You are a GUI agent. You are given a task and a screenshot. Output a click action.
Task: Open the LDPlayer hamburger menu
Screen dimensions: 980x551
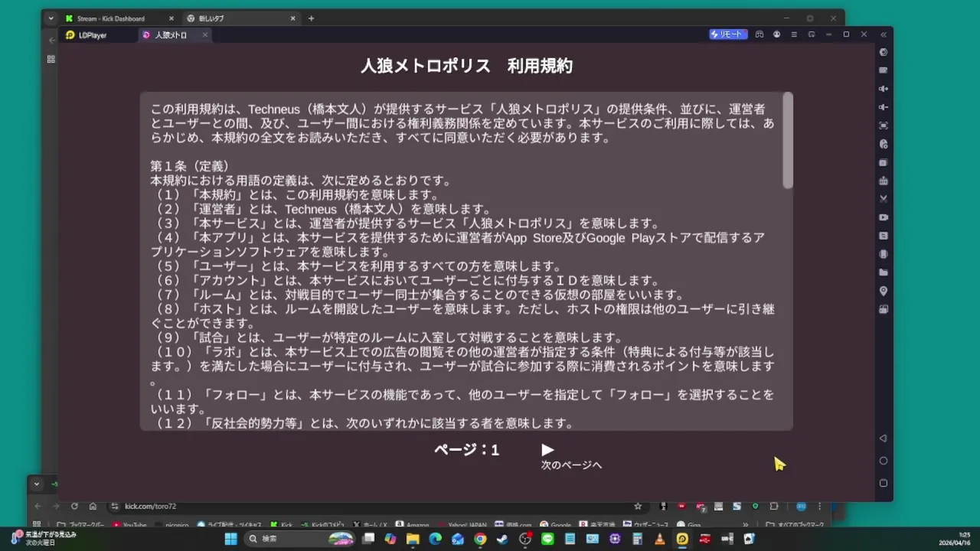[794, 34]
